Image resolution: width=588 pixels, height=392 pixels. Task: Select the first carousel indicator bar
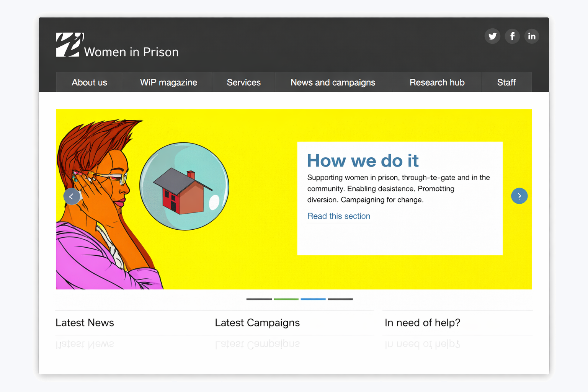(259, 299)
